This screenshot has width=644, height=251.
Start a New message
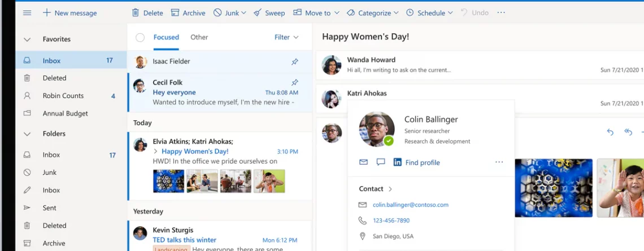tap(69, 12)
